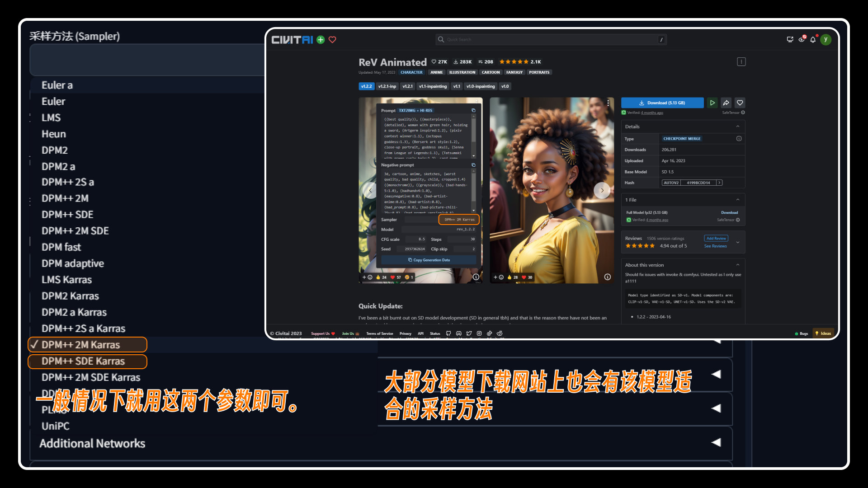The height and width of the screenshot is (488, 868).
Task: Click the CHECKPOINT MERGE type link
Action: [682, 138]
